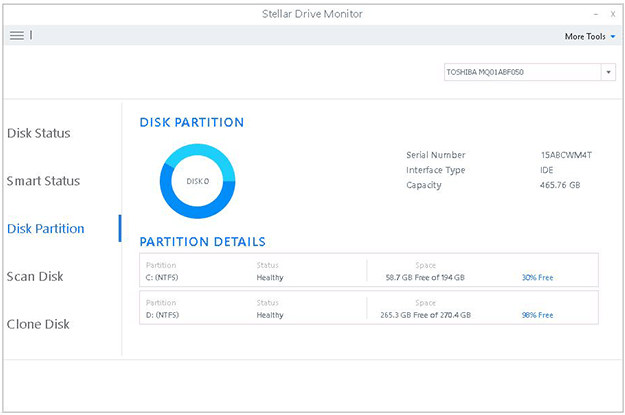Click the C: (NTFS) partition label

point(162,277)
